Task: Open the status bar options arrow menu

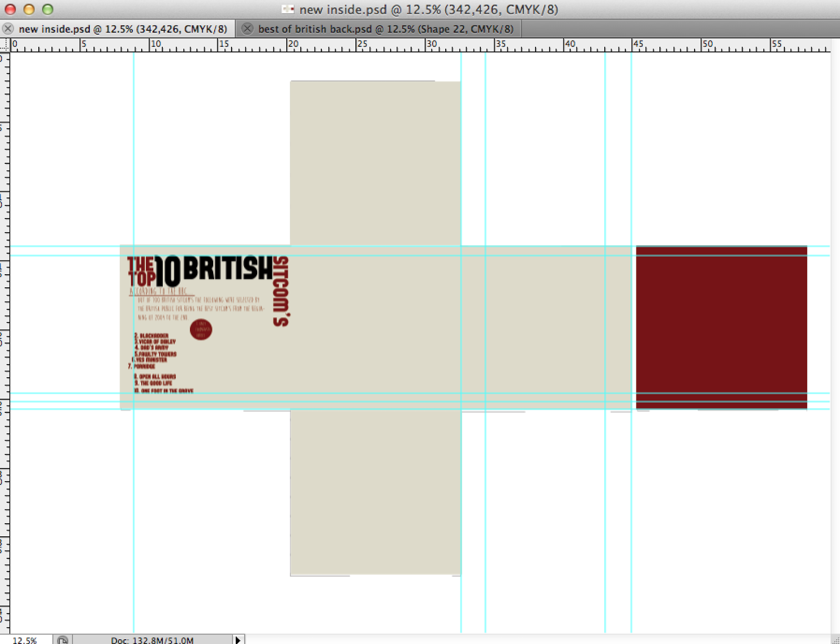Action: click(238, 639)
